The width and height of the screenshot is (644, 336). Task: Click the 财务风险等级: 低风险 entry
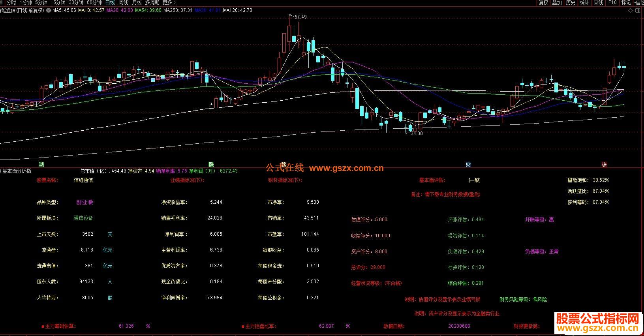click(523, 299)
